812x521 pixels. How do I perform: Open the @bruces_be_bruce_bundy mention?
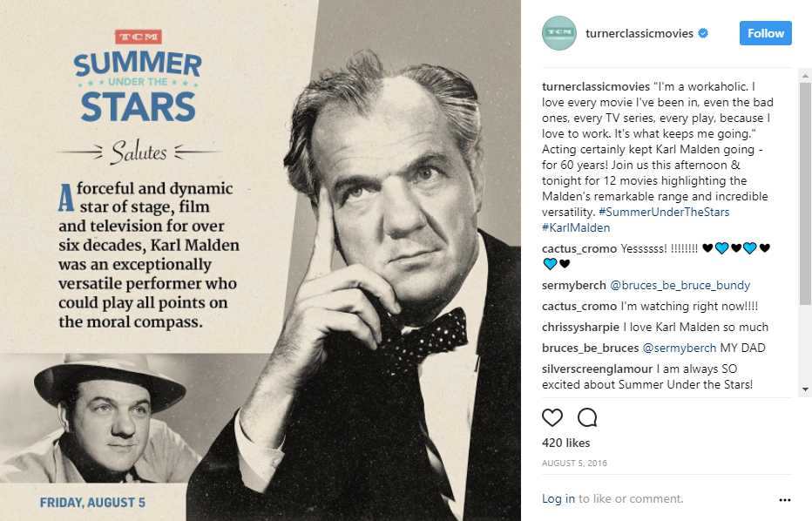coord(680,285)
